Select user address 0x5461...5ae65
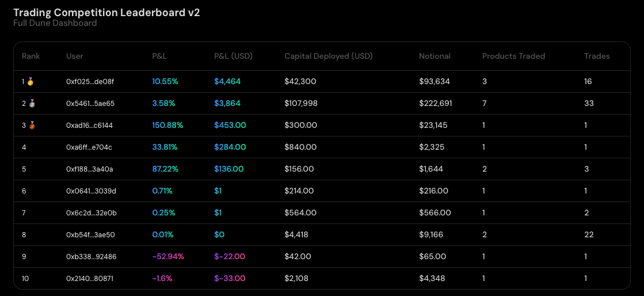This screenshot has width=644, height=296. point(90,104)
